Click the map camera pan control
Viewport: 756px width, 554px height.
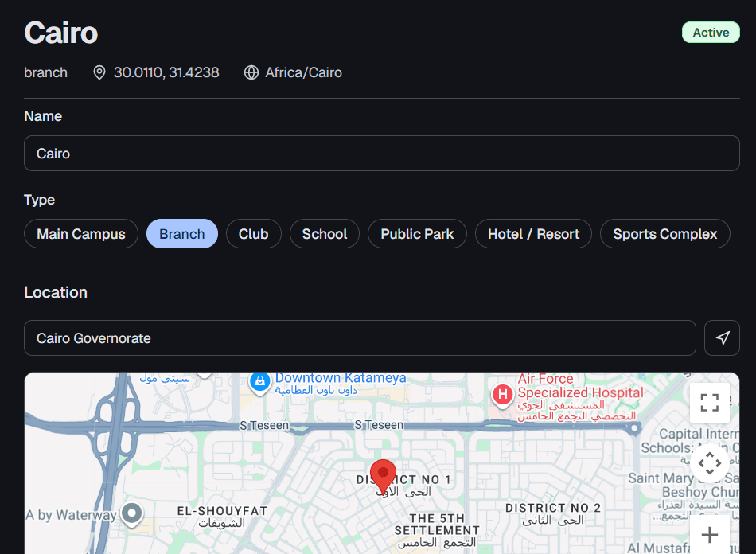(710, 463)
